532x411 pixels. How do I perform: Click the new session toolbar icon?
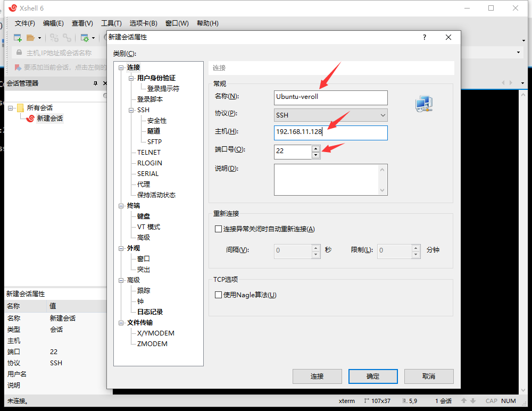(18, 38)
